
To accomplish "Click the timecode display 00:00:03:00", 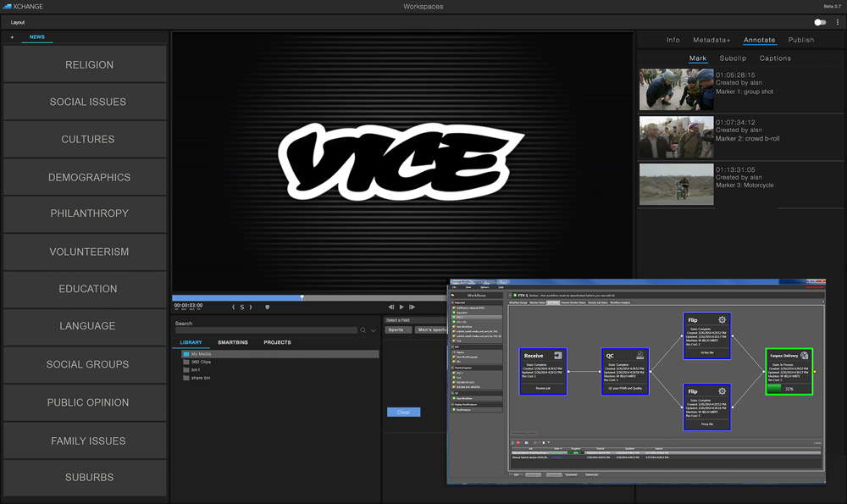I will [x=188, y=306].
